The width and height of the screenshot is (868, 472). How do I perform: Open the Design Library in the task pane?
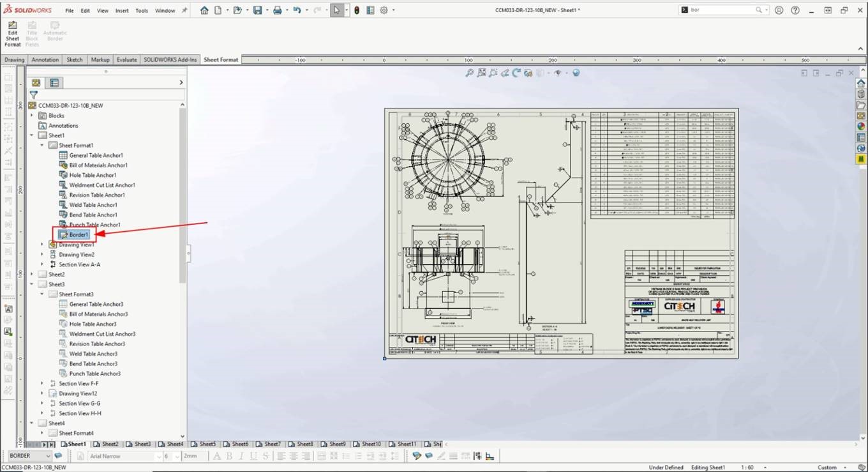pos(861,94)
